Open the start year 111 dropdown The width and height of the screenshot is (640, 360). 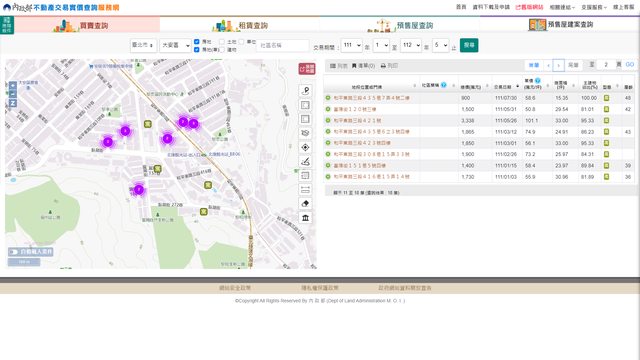(351, 45)
